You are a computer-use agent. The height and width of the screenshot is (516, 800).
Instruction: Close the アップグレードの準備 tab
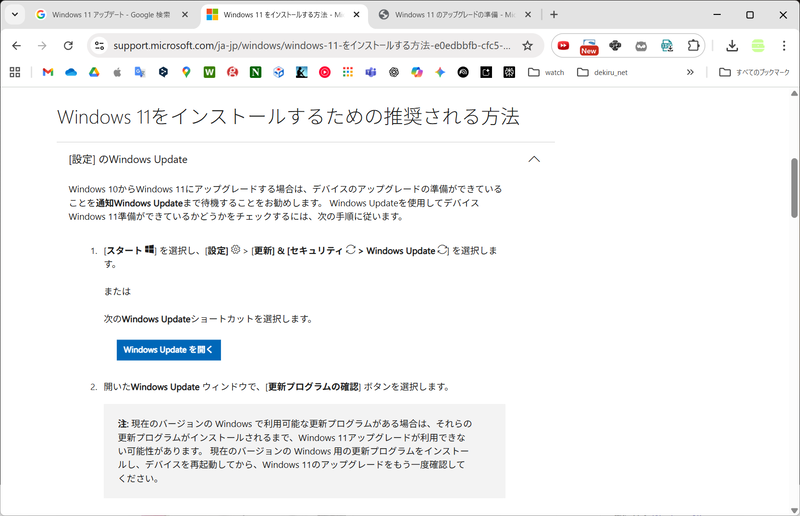(528, 15)
